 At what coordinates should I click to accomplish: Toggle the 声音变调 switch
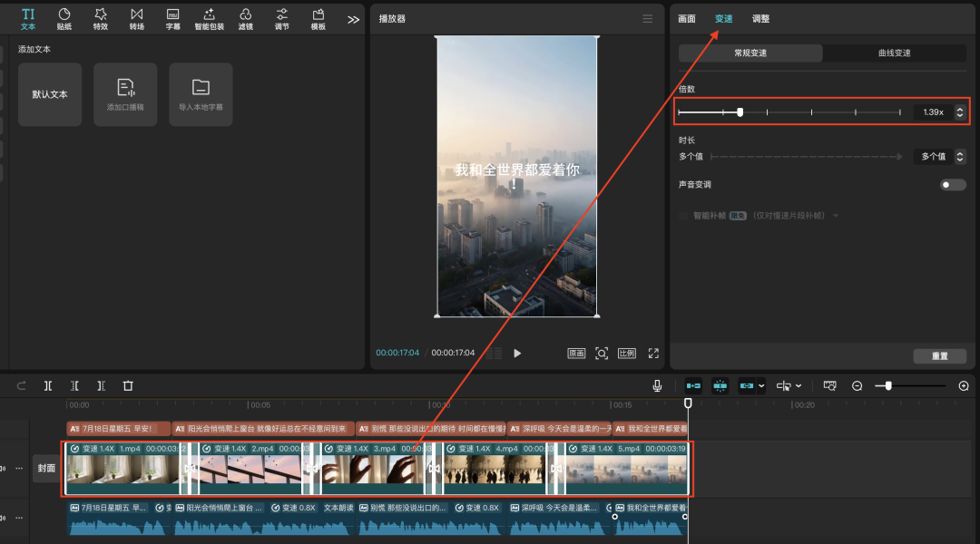[953, 185]
